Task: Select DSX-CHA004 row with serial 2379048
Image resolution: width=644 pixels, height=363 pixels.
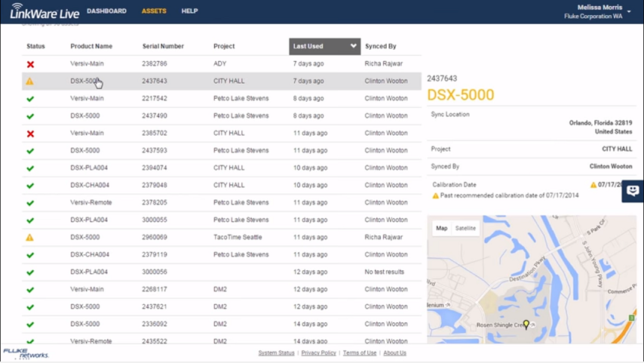Action: pos(222,185)
